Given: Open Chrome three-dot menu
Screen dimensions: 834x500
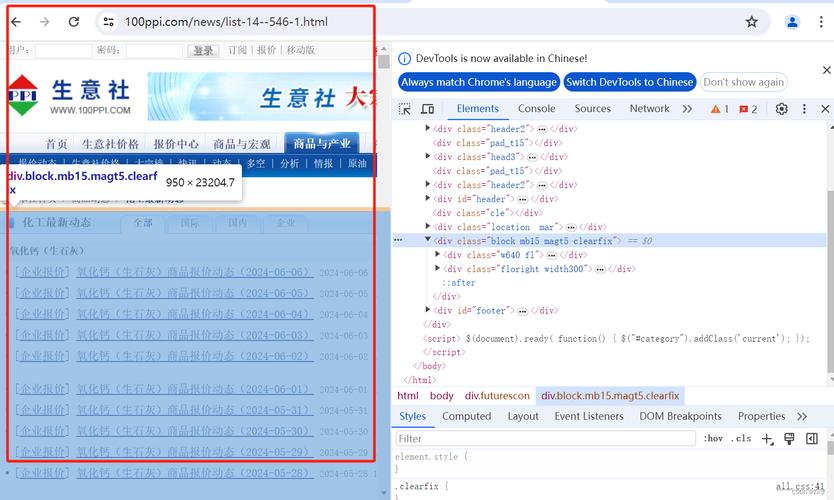Looking at the screenshot, I should coord(821,22).
